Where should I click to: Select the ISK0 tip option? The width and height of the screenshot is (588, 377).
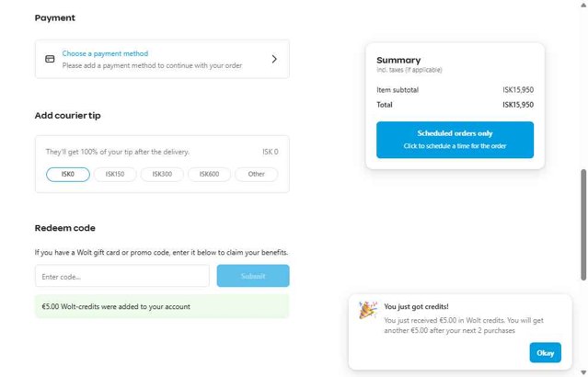(68, 174)
